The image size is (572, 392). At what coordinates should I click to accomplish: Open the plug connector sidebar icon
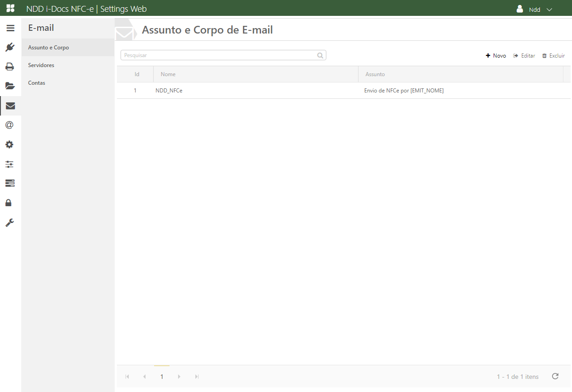click(10, 47)
